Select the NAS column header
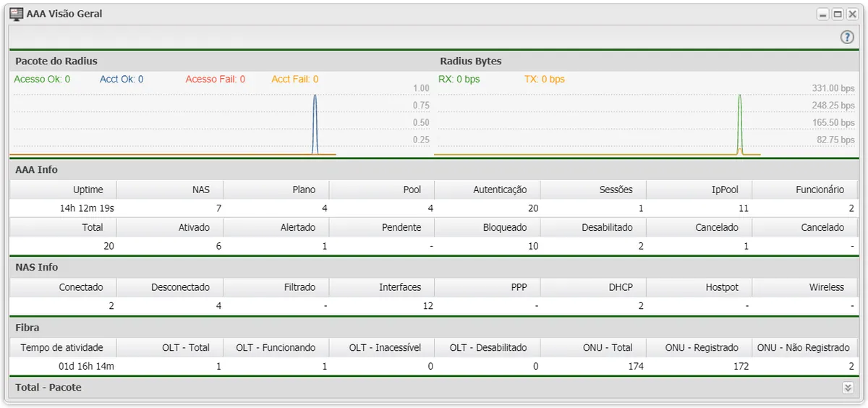The width and height of the screenshot is (868, 408). 169,190
